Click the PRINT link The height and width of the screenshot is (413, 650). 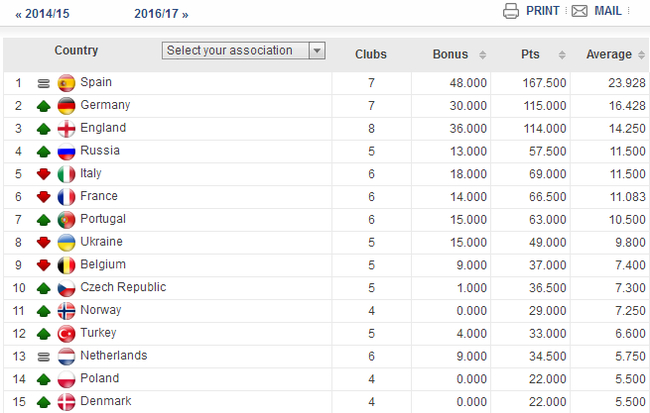coord(542,12)
